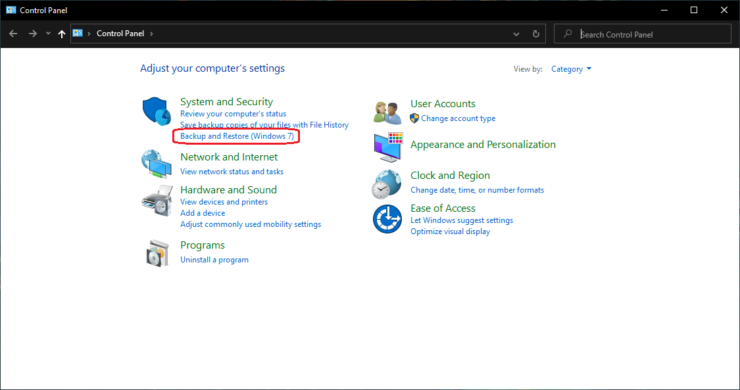Open Appearance and Personalization category
This screenshot has width=740, height=390.
483,144
